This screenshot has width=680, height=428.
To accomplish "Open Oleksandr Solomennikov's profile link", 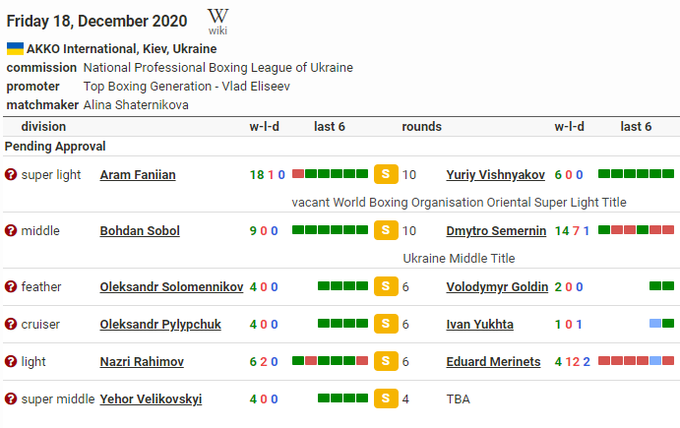I will coord(171,287).
